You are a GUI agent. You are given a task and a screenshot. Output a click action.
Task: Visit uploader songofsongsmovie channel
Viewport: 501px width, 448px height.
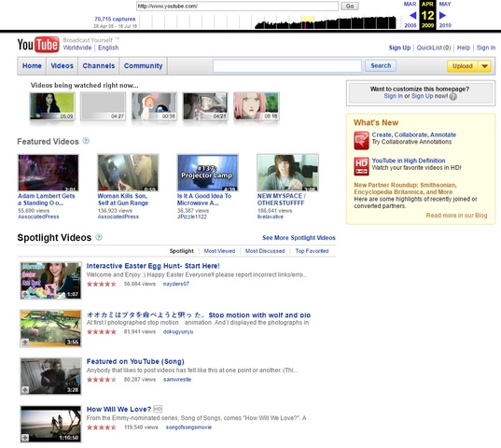tap(188, 427)
